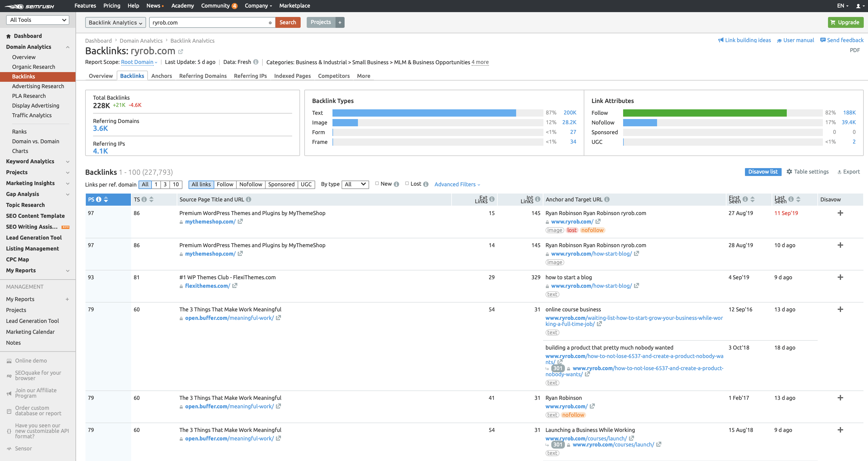Image resolution: width=868 pixels, height=461 pixels.
Task: Expand Advanced Filters
Action: [457, 184]
